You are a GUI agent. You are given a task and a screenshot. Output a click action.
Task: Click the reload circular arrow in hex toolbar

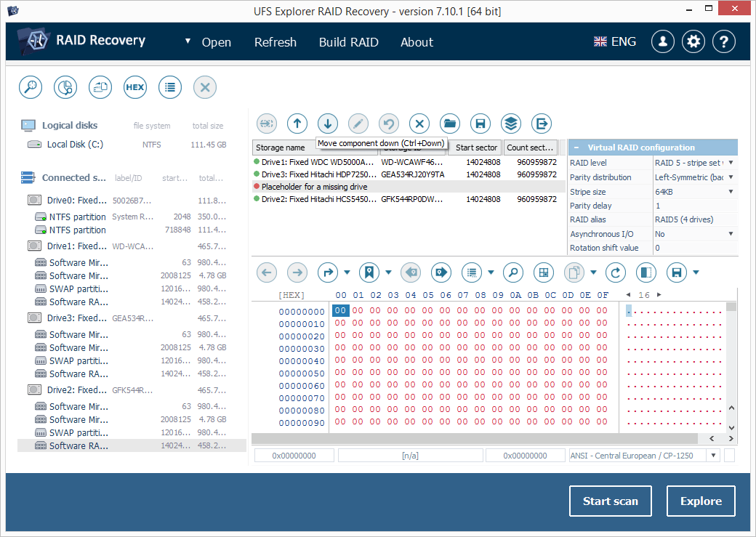(616, 272)
